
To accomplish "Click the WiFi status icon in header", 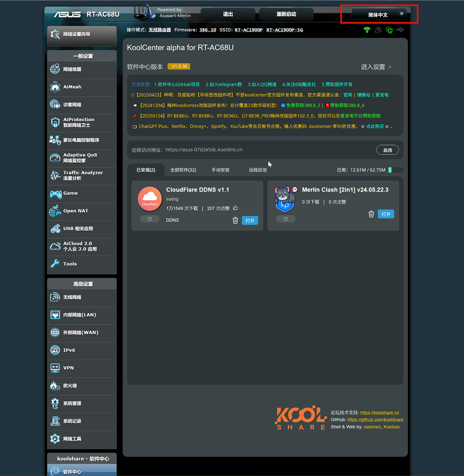I will (367, 30).
